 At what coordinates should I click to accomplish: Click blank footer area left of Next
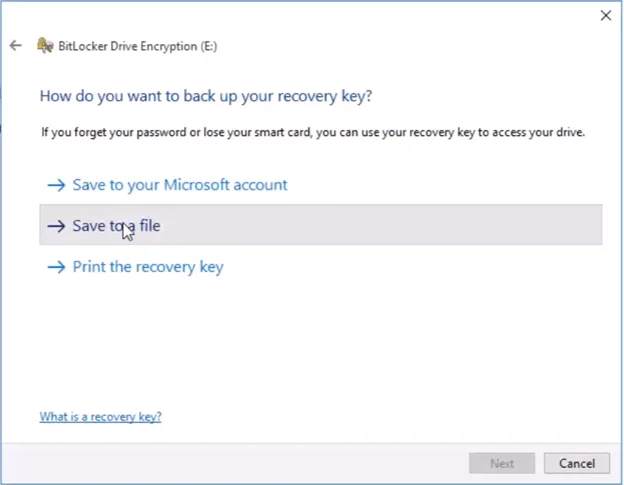click(250, 463)
